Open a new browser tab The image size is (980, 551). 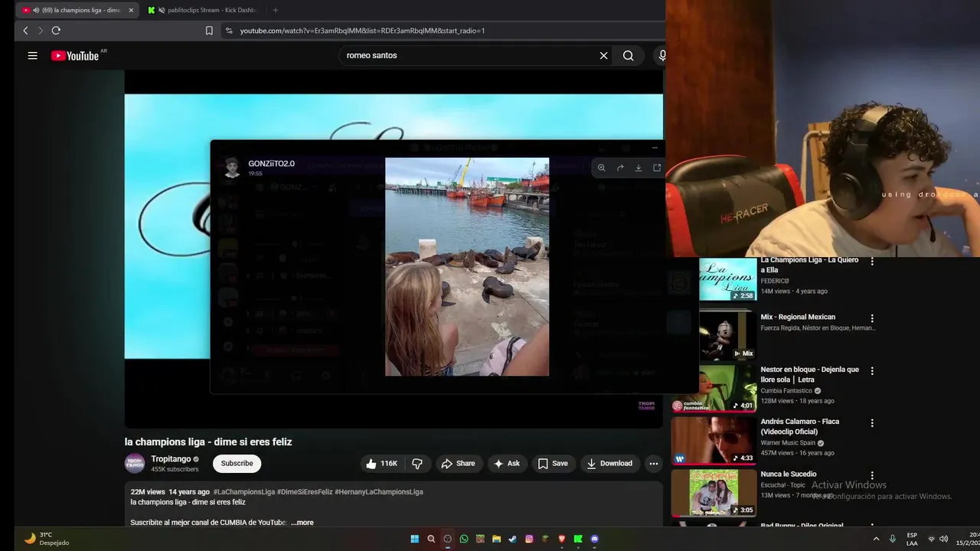276,10
